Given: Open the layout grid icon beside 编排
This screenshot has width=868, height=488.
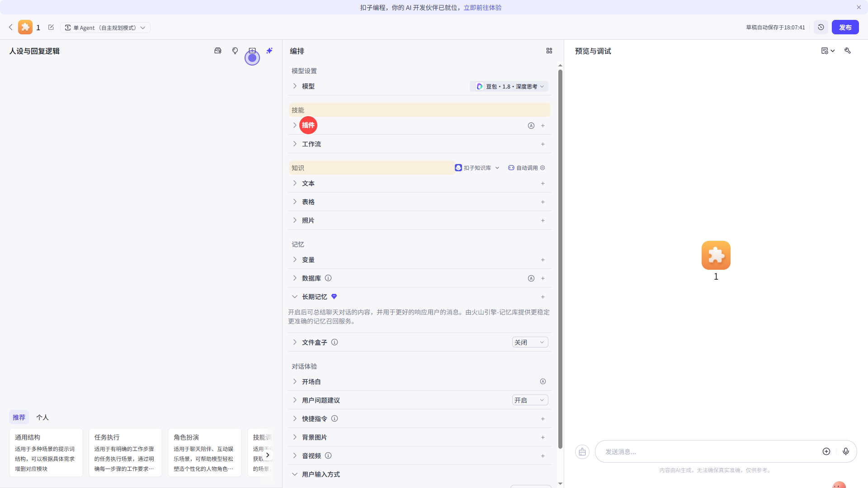Looking at the screenshot, I should click(549, 51).
